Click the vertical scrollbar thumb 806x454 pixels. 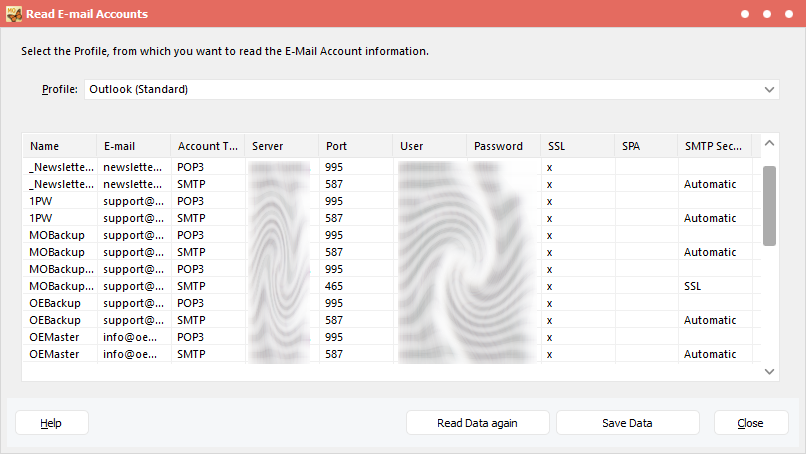pyautogui.click(x=769, y=205)
